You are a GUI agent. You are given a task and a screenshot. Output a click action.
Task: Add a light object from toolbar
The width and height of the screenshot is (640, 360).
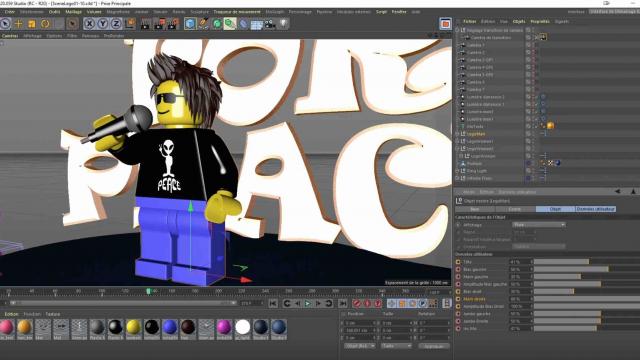click(283, 24)
